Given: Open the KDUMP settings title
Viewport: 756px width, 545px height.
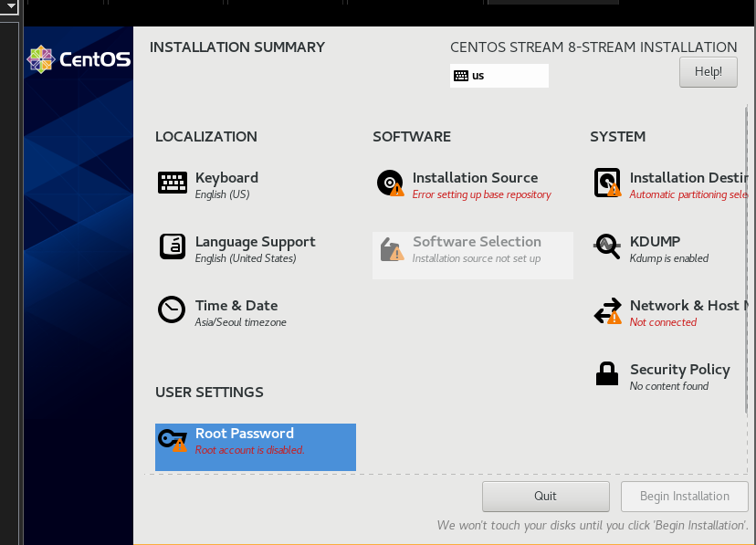Looking at the screenshot, I should pyautogui.click(x=655, y=241).
